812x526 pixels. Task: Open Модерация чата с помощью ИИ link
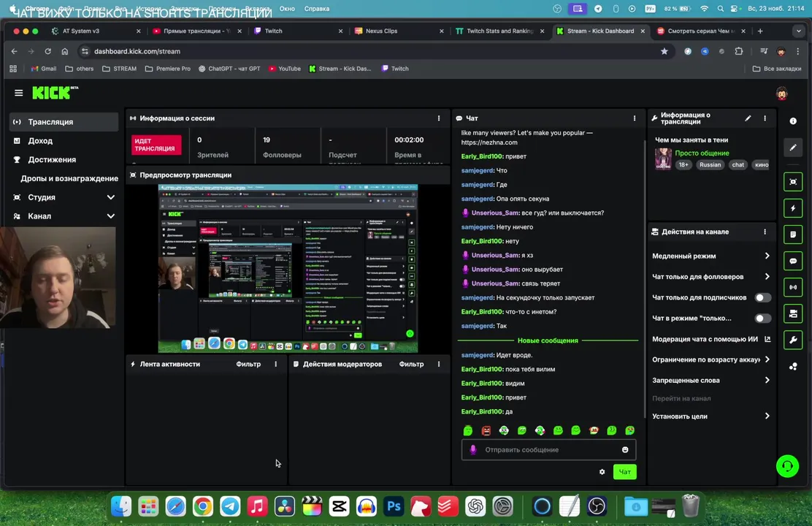point(711,339)
